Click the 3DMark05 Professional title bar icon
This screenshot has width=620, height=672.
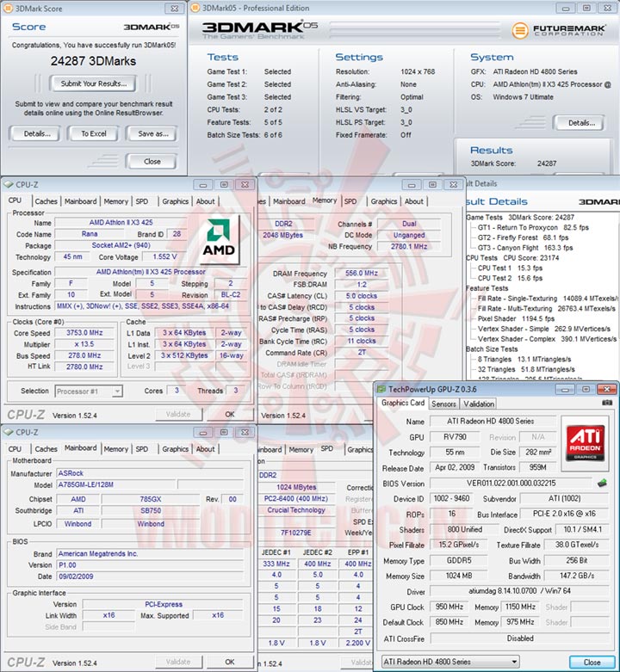[x=195, y=8]
